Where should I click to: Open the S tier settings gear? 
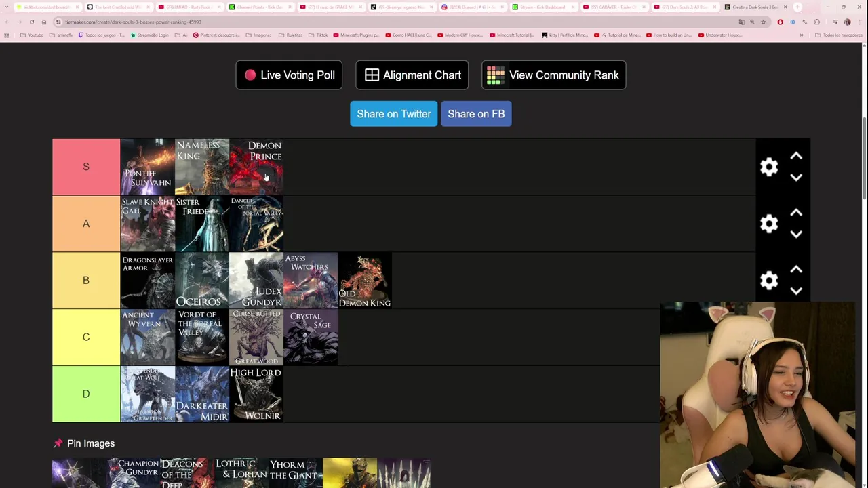pyautogui.click(x=769, y=167)
